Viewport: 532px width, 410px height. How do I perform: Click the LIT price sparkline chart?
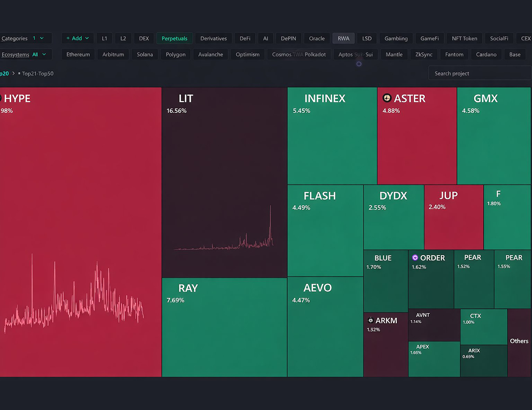pos(224,229)
